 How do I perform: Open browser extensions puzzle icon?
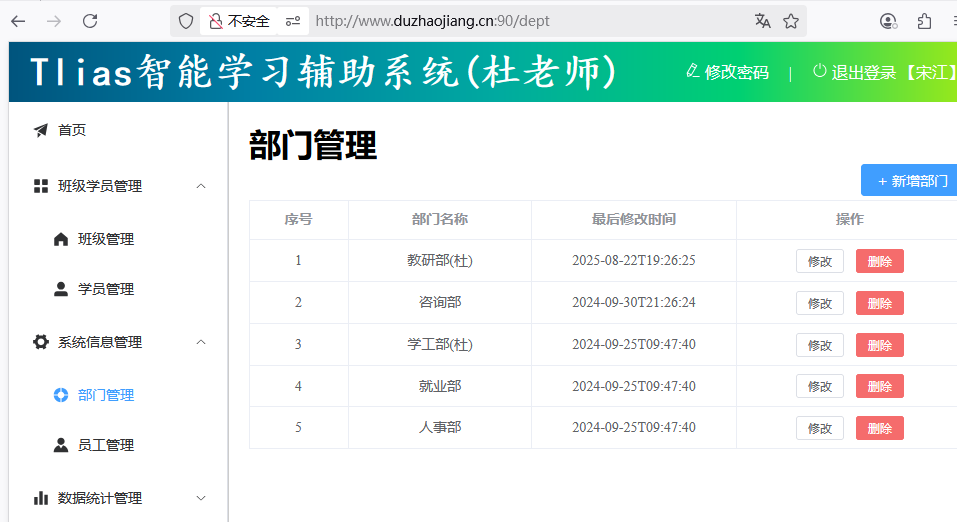click(x=924, y=21)
